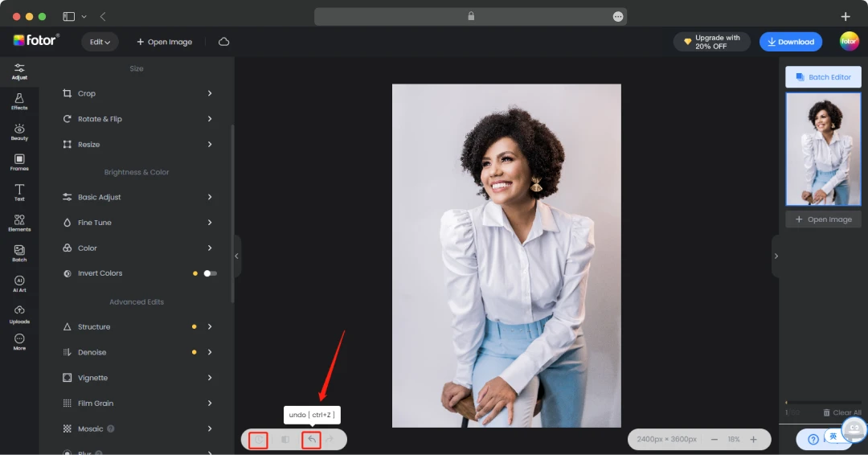Click the Mosaic help question mark
868x455 pixels.
pos(111,428)
